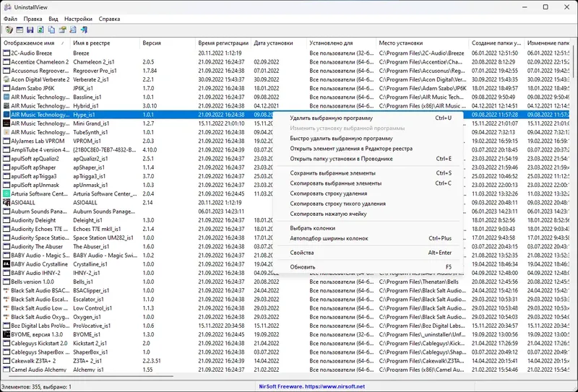Click the icon beside Acon Digital Verberate 2
The width and height of the screenshot is (578, 392).
[x=7, y=79]
